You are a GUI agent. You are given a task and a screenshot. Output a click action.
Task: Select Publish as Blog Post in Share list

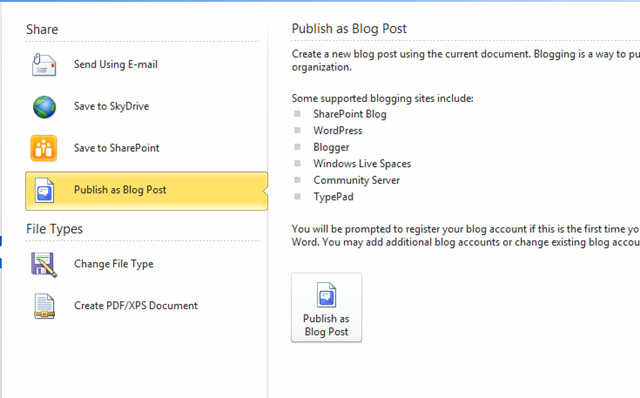[x=147, y=191]
